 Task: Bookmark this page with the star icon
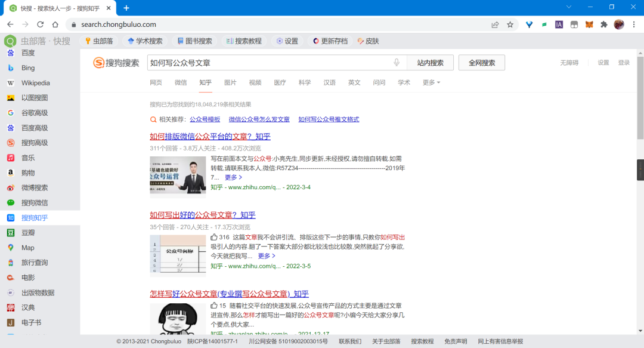[510, 24]
